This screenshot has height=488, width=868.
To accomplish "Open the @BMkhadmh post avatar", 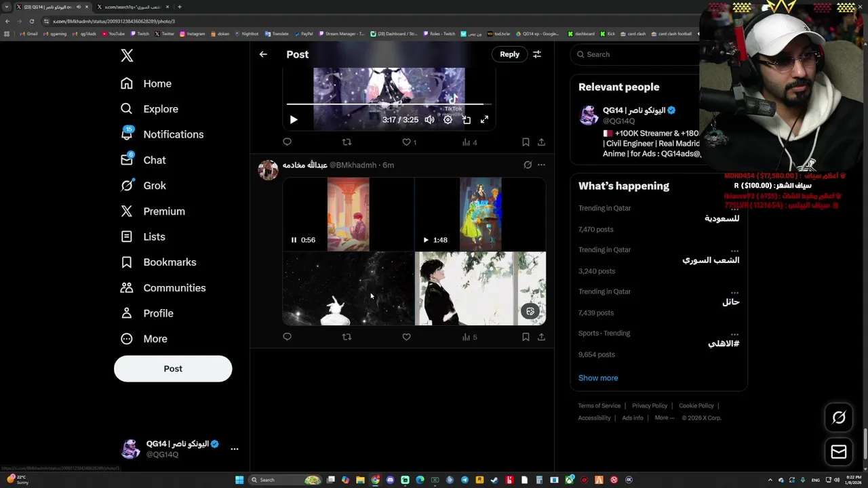I will [268, 169].
